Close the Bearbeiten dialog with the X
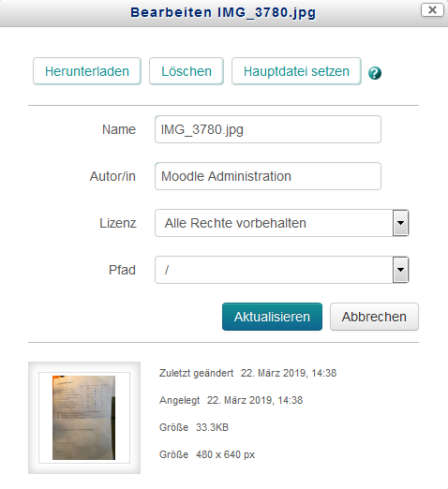 click(432, 10)
